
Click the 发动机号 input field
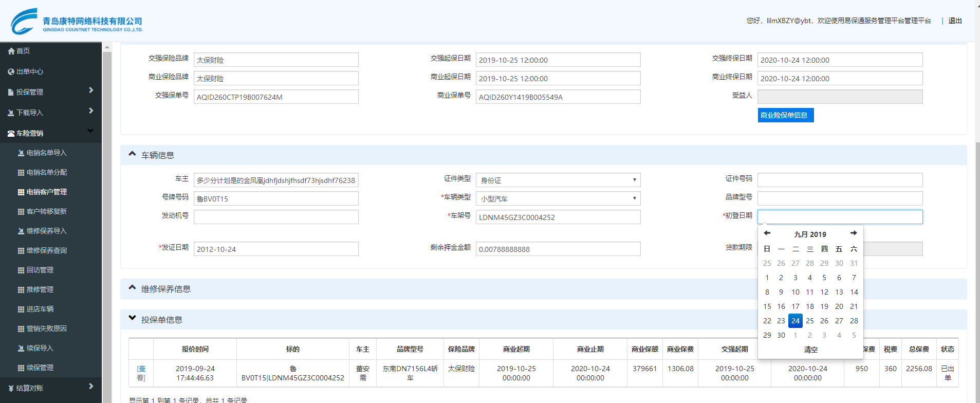[x=276, y=217]
